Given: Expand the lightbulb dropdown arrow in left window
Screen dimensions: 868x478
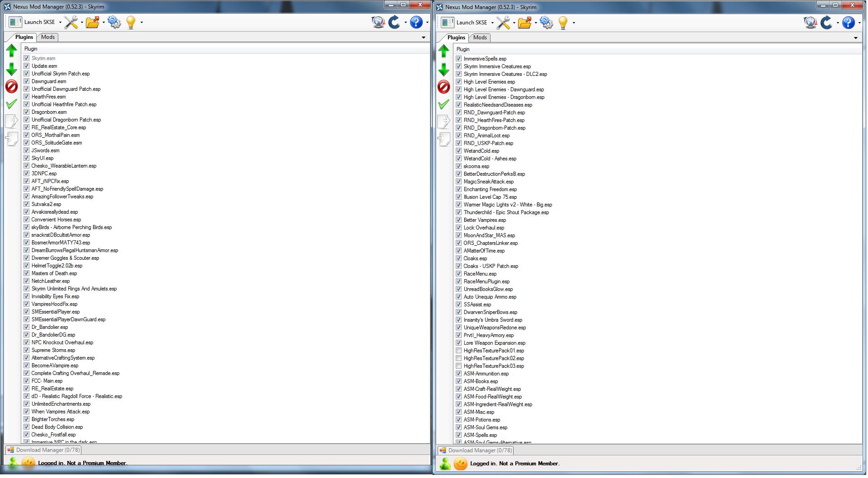Looking at the screenshot, I should click(x=142, y=22).
